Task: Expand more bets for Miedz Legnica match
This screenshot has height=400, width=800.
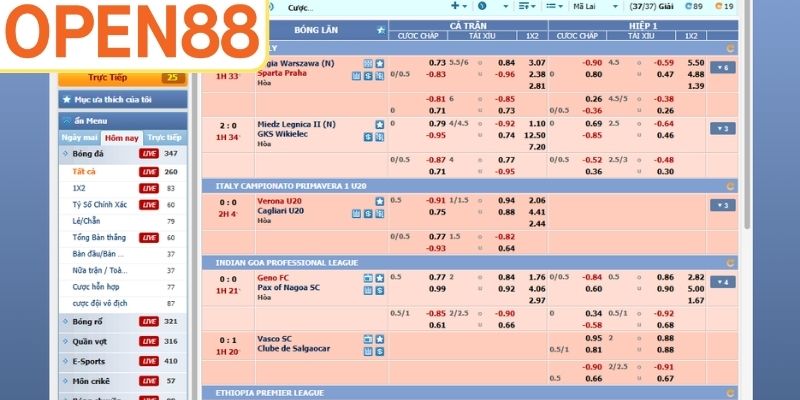Action: point(722,129)
